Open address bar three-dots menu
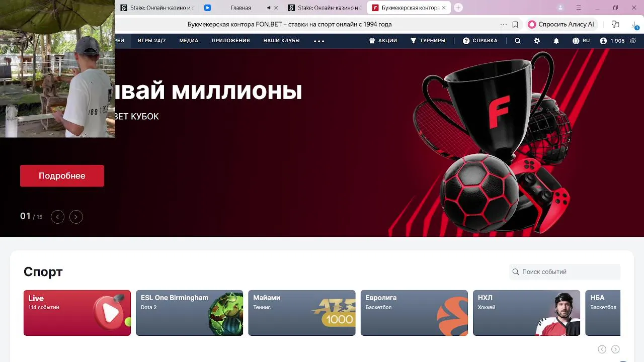 [504, 24]
